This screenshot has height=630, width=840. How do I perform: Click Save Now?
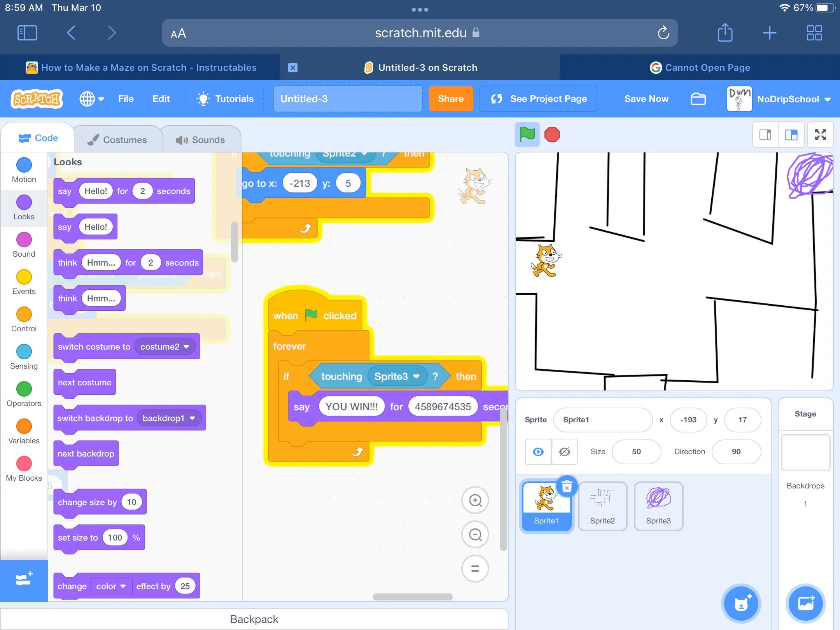(646, 99)
